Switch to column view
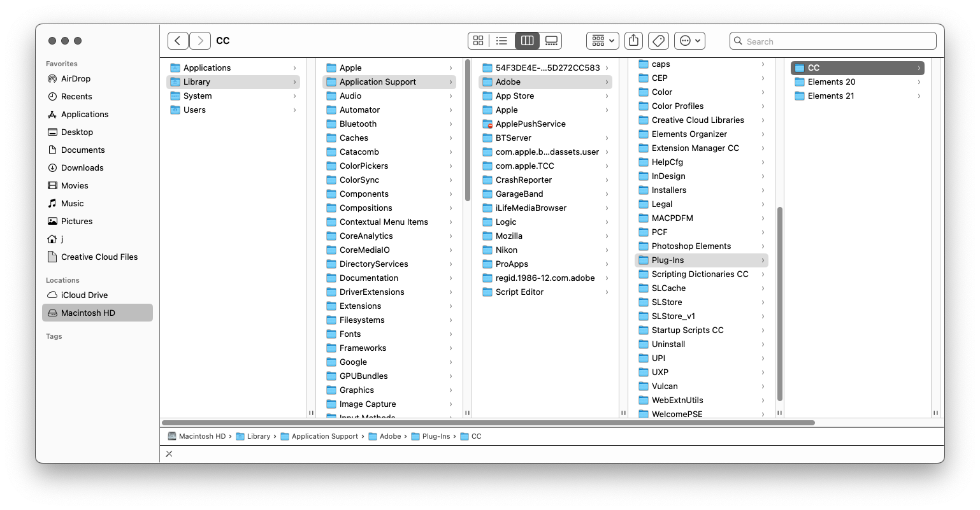Image resolution: width=980 pixels, height=510 pixels. (x=527, y=41)
